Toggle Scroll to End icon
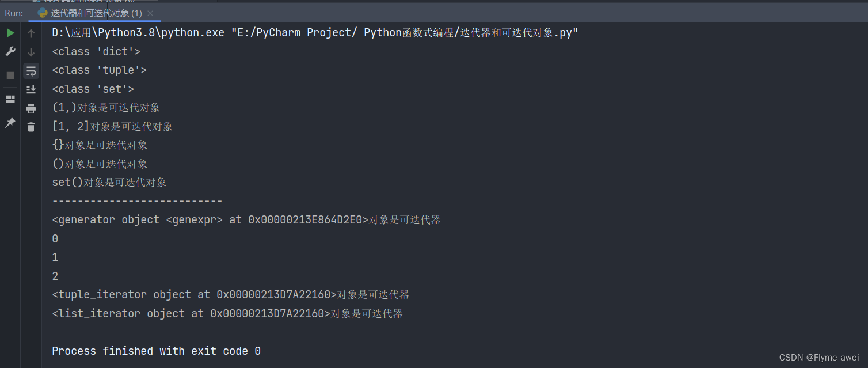Viewport: 868px width, 368px height. pyautogui.click(x=31, y=89)
